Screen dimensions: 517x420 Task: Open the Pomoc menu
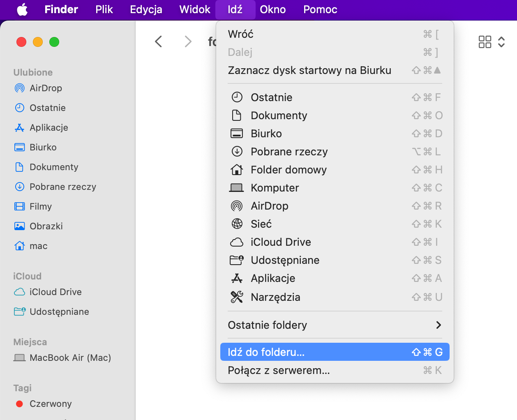pos(320,9)
